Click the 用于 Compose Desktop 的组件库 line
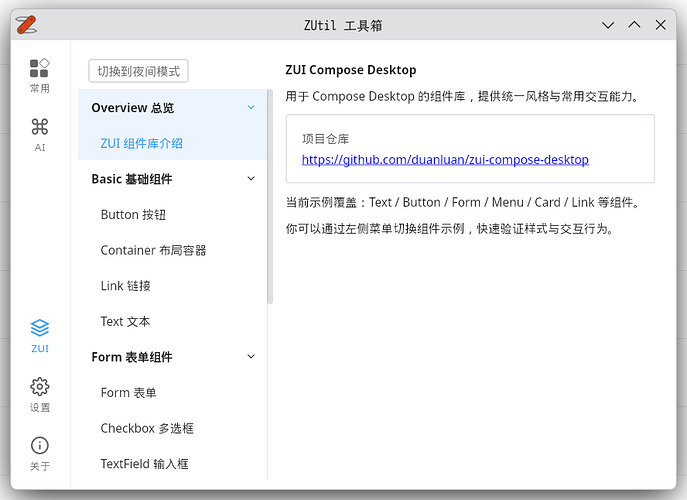 (x=462, y=96)
